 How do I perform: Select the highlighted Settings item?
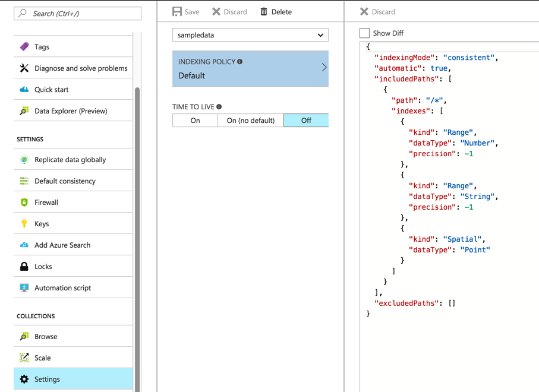tap(73, 379)
